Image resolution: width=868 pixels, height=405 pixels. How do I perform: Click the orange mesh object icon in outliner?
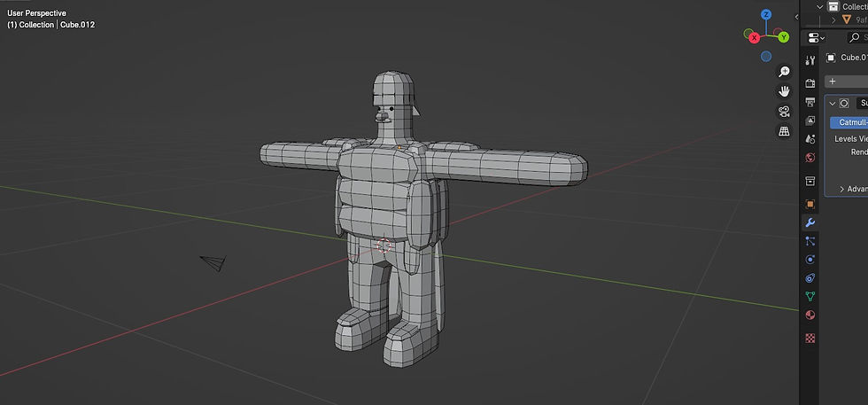click(x=847, y=19)
